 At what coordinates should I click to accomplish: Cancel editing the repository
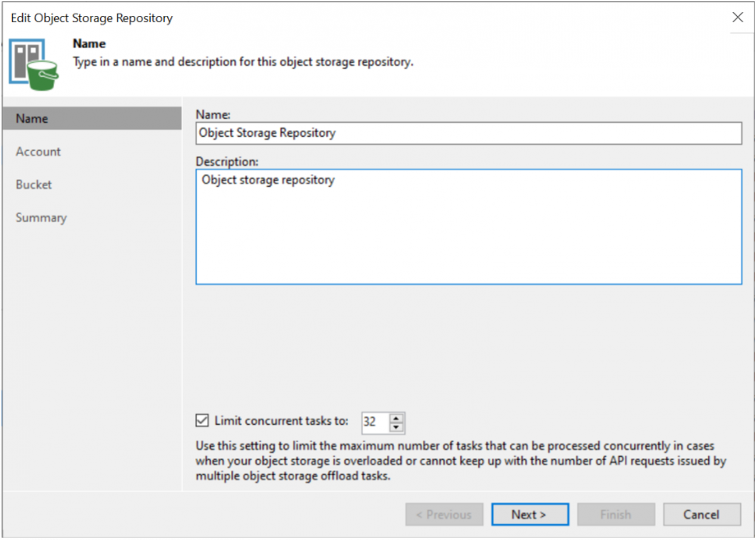pyautogui.click(x=701, y=514)
